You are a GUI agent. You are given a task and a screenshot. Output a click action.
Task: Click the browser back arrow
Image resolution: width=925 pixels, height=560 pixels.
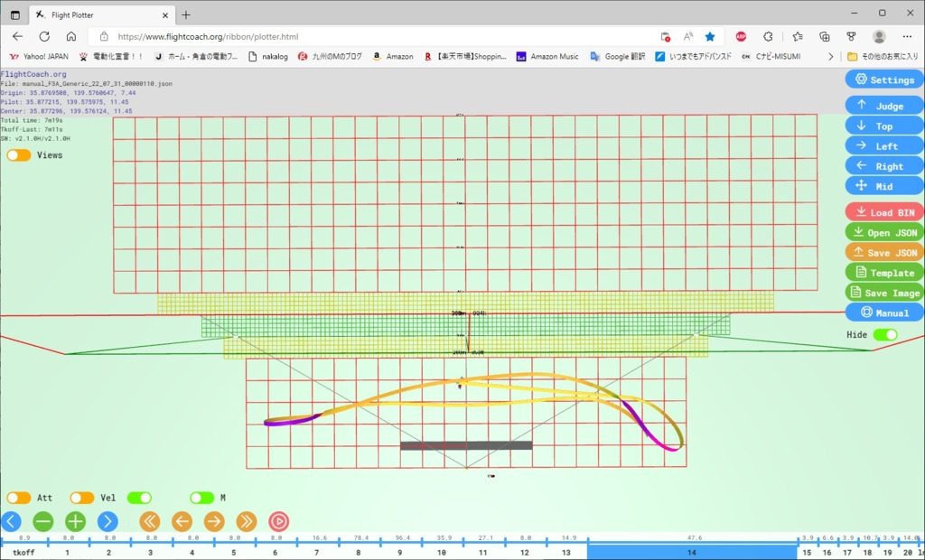(x=17, y=37)
